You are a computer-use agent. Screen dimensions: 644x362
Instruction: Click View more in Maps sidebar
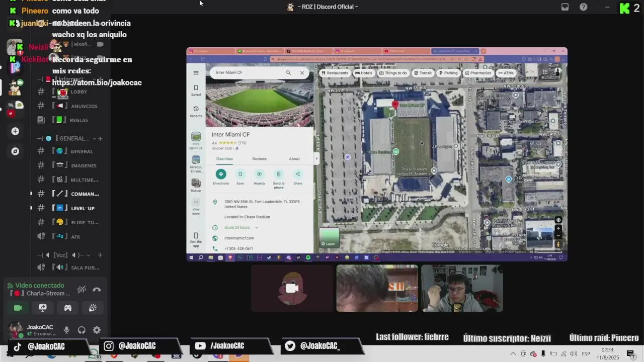point(196,207)
